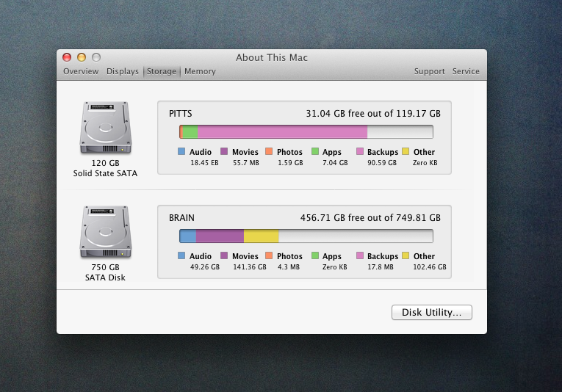Screen dimensions: 562x392
Task: Click BRAIN Movies purple legend swatch
Action: (224, 255)
